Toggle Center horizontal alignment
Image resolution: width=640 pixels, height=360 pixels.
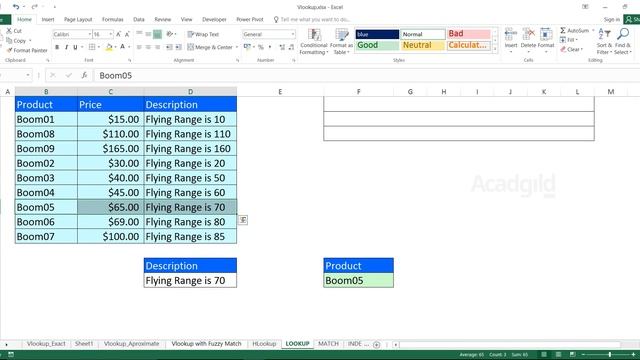[x=148, y=47]
